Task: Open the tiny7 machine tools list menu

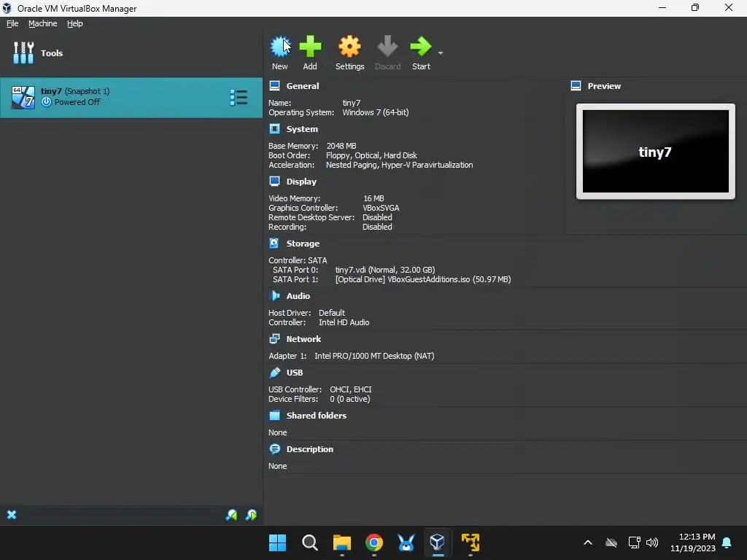Action: tap(239, 97)
